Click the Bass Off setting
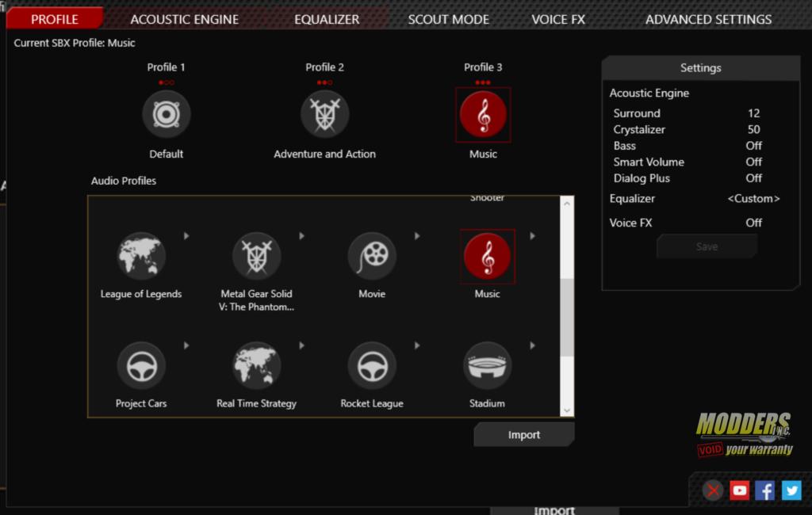The height and width of the screenshot is (515, 812). pos(753,146)
